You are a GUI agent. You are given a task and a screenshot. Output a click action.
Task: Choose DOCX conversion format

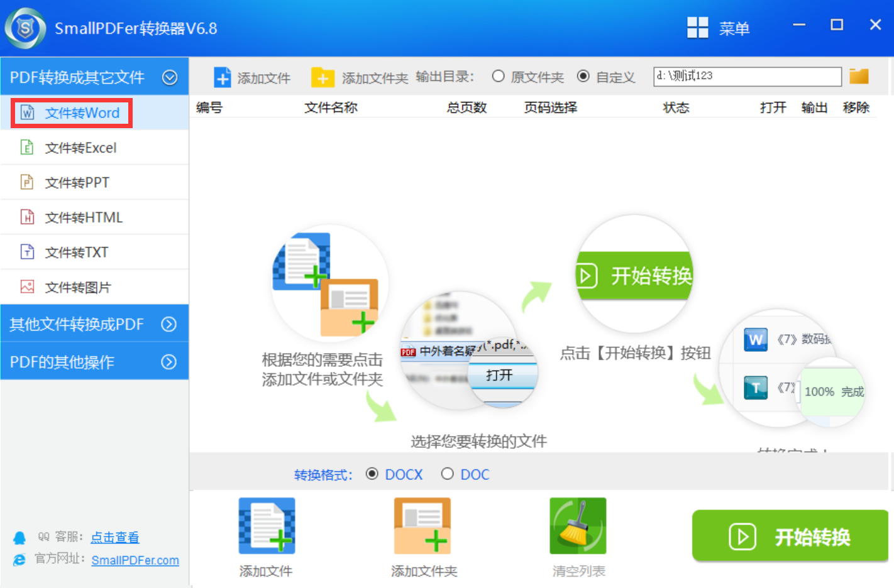pyautogui.click(x=372, y=474)
